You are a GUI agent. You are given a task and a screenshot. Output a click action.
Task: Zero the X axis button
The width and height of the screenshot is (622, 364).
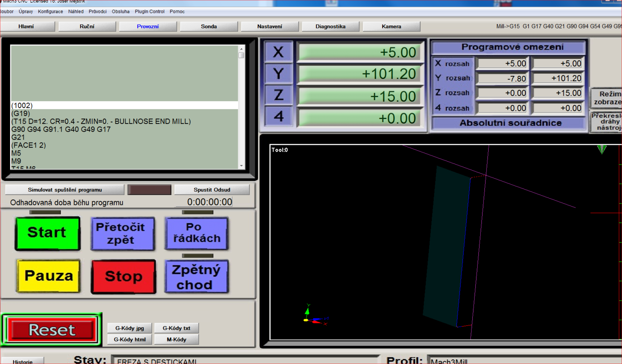pos(278,52)
